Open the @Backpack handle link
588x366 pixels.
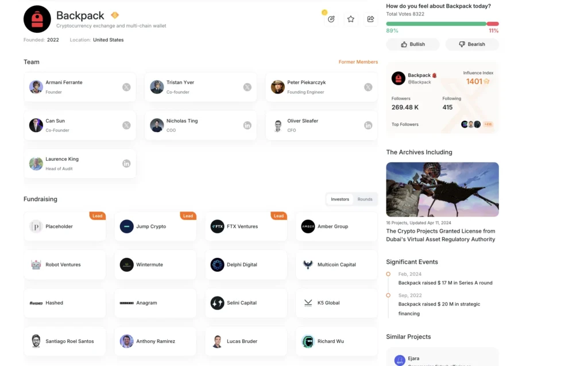pyautogui.click(x=419, y=82)
